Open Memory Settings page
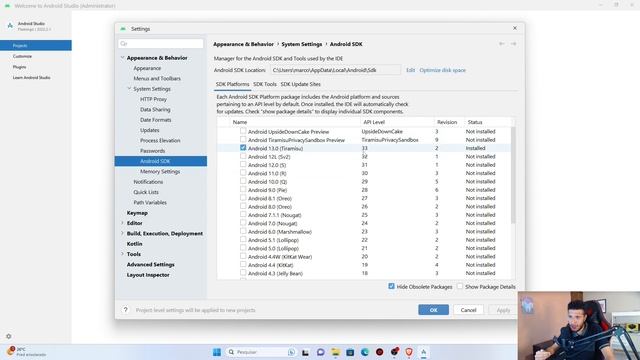640x360 pixels. [160, 171]
